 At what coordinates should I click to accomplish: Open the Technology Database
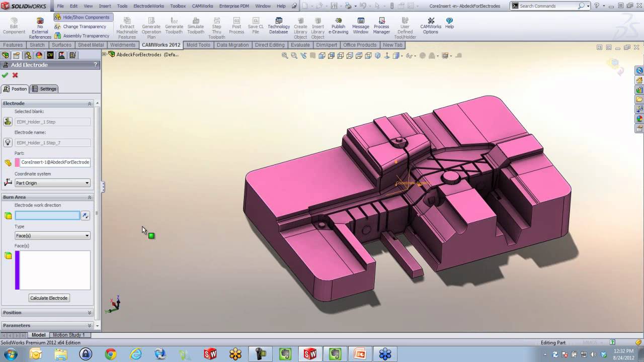[279, 26]
